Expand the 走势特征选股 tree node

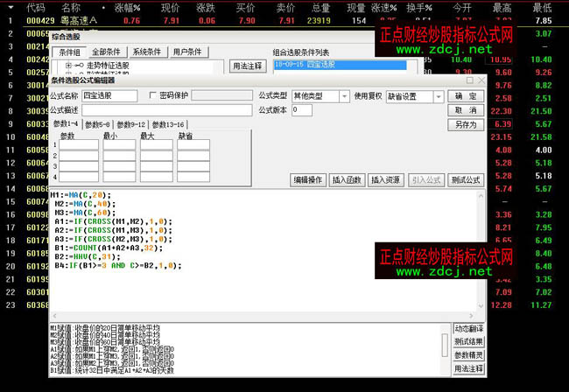click(68, 66)
